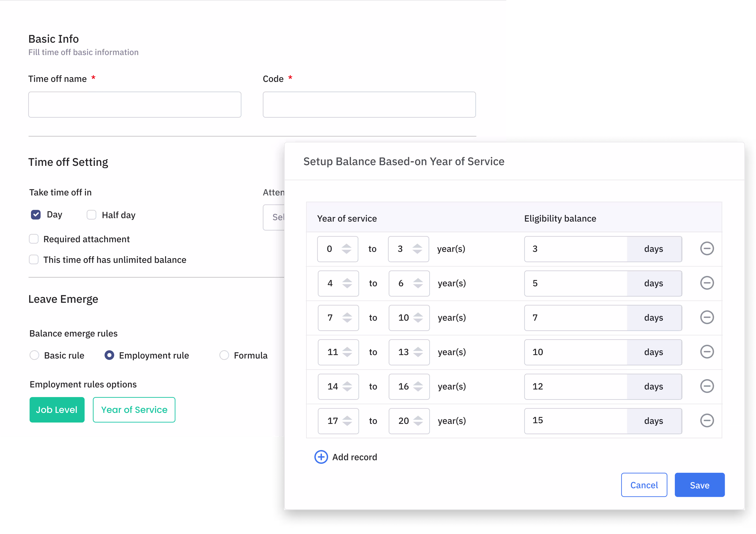Remove the 17 to 20 years record
This screenshot has width=756, height=534.
click(x=707, y=421)
